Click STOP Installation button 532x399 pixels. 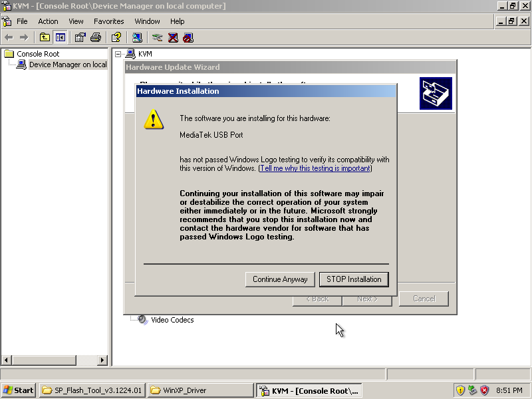(354, 279)
